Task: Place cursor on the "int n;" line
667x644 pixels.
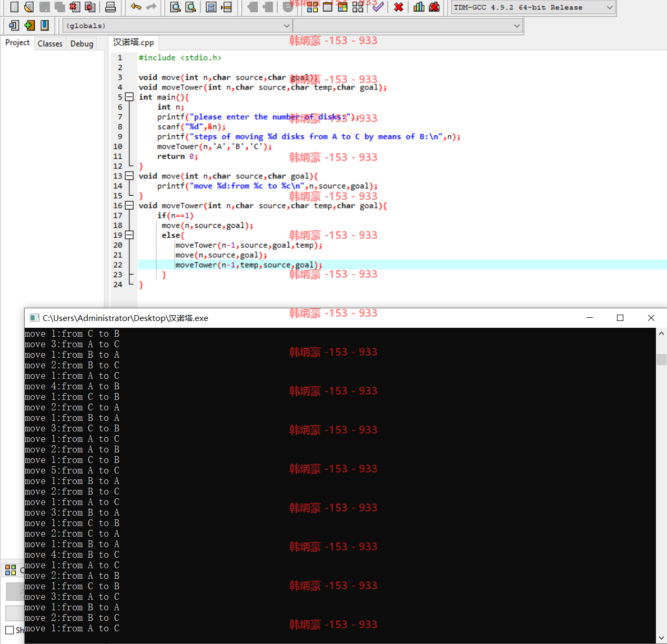Action: (x=170, y=107)
